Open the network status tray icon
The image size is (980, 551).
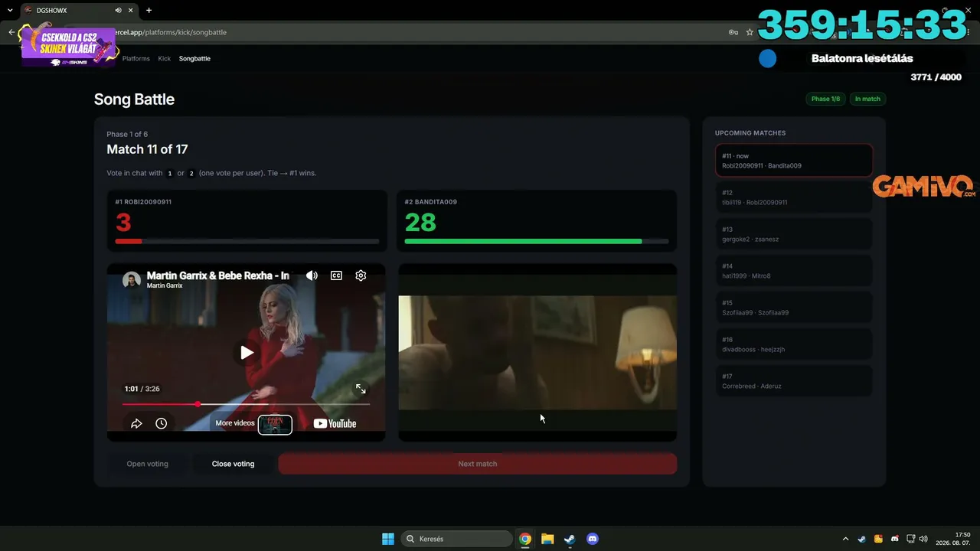tap(911, 539)
